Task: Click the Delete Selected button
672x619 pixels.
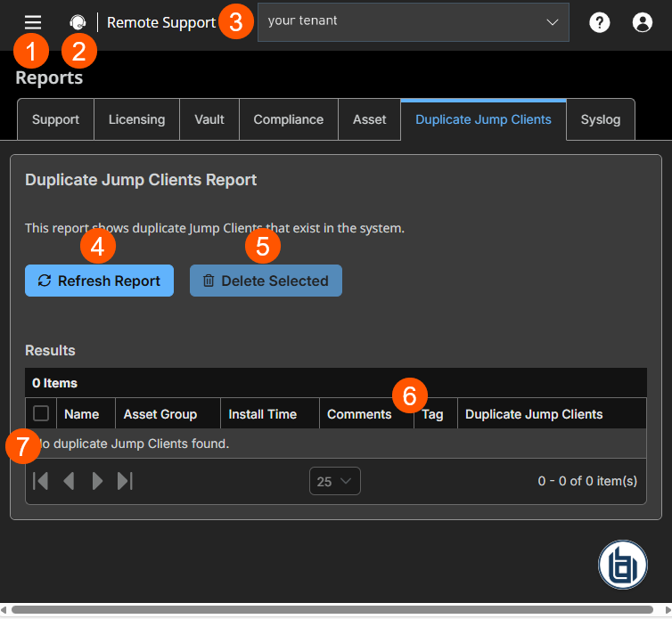Action: (x=266, y=281)
